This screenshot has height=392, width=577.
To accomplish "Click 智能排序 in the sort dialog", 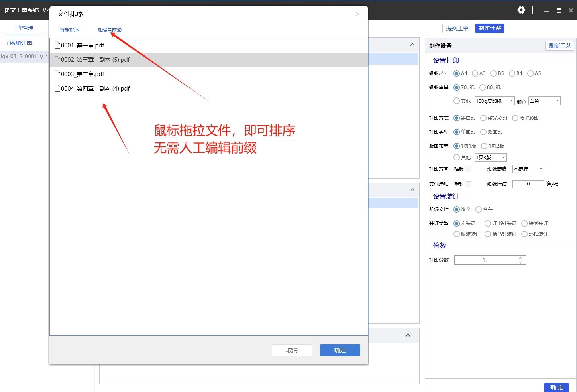I will tap(69, 30).
